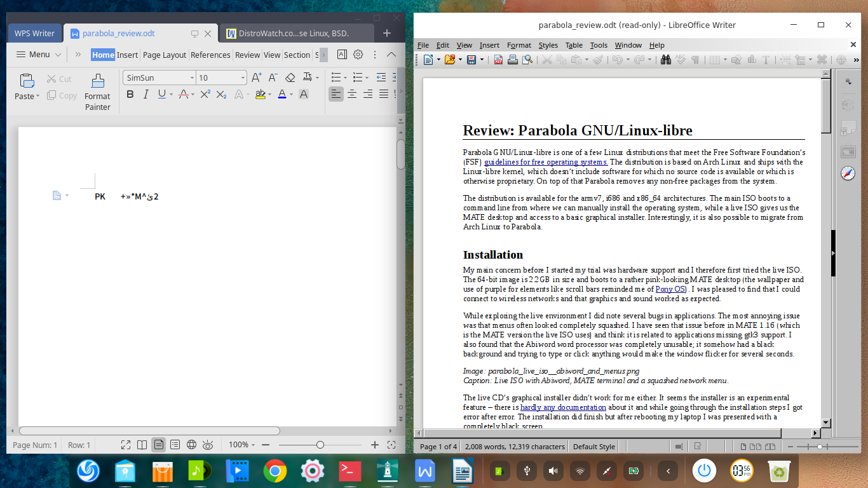
Task: Toggle bold in WPS Writer
Action: pos(130,94)
